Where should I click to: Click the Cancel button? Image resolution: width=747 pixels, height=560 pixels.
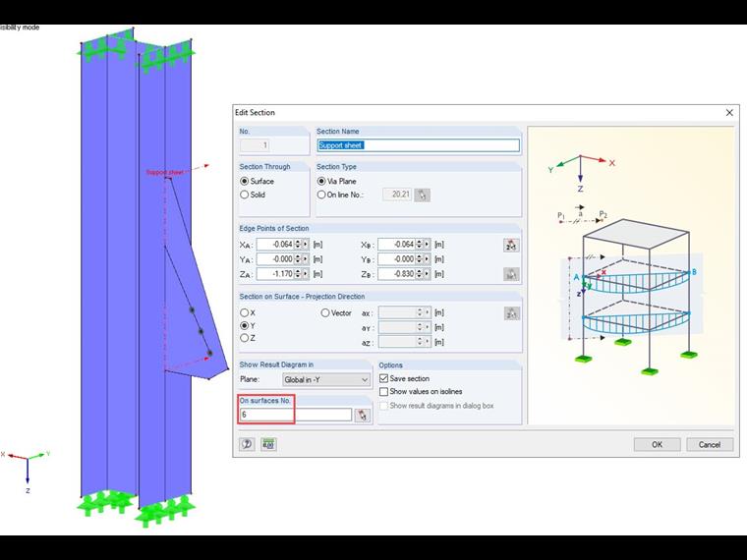point(710,444)
